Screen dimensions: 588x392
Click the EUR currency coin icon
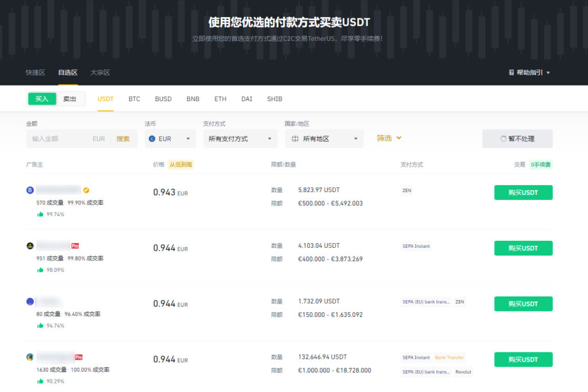click(152, 139)
